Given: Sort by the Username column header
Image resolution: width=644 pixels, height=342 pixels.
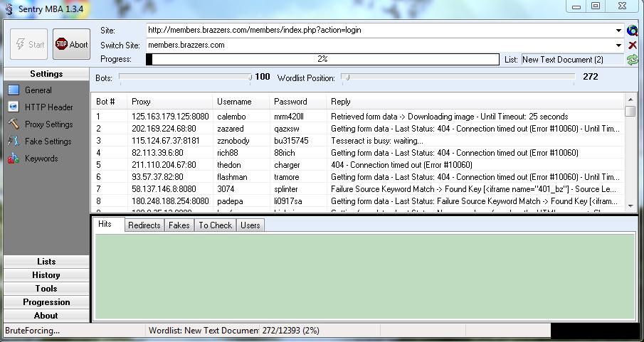Looking at the screenshot, I should pyautogui.click(x=241, y=102).
